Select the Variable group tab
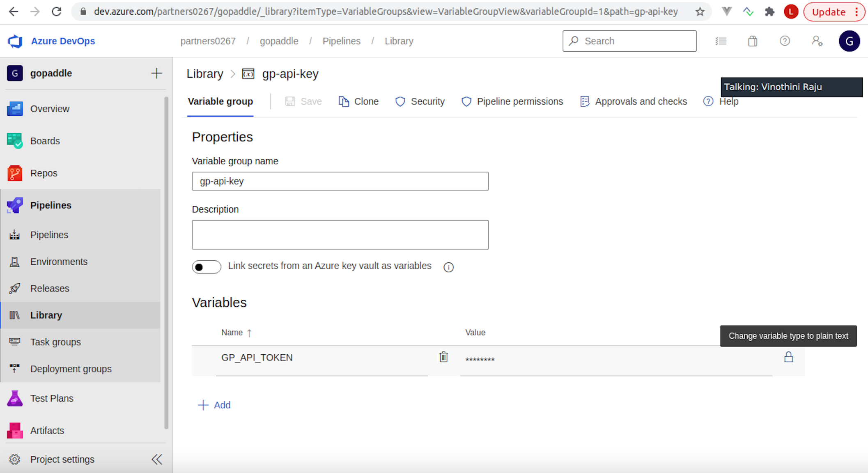Screen dimensions: 868x473 coord(220,101)
